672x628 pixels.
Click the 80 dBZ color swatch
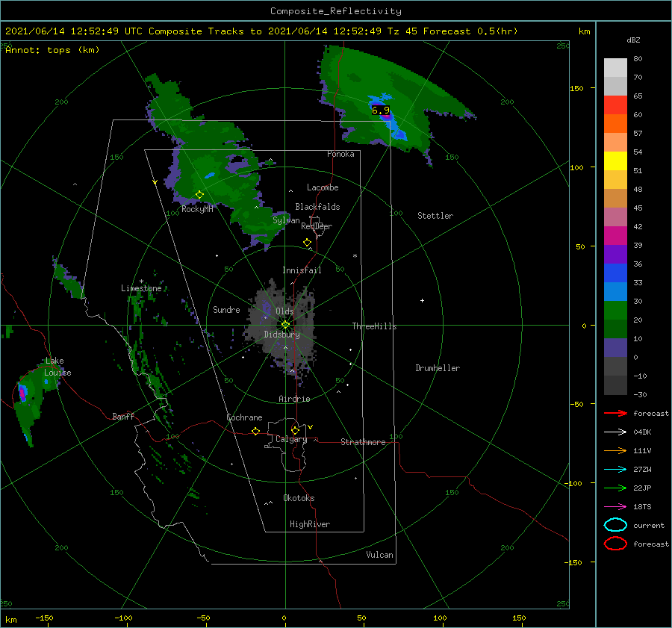pyautogui.click(x=615, y=67)
